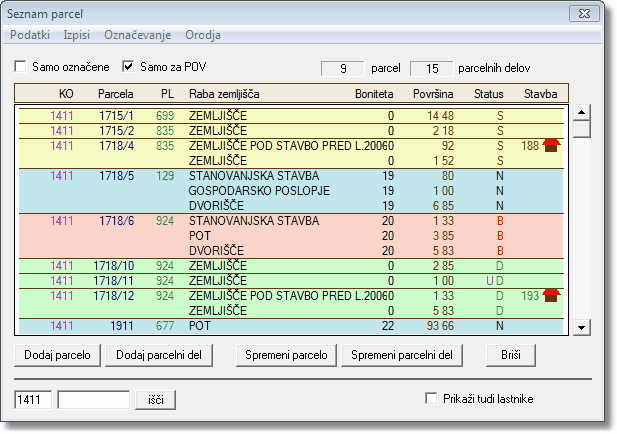The height and width of the screenshot is (434, 617).
Task: Uncheck the Samo za POV checkbox
Action: 127,67
